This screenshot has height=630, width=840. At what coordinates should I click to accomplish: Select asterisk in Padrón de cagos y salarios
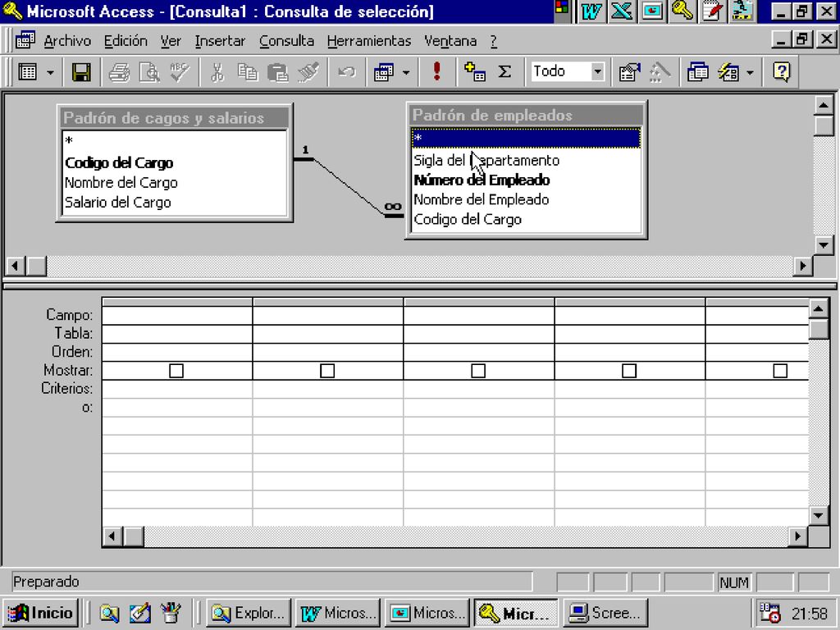(175, 141)
